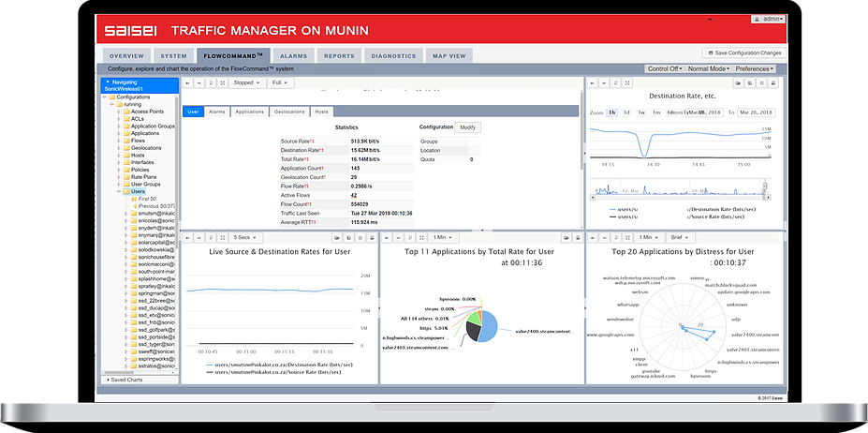Screen dimensions: 868x433
Task: Open saved chart in Destination Rate panel
Action: [739, 82]
